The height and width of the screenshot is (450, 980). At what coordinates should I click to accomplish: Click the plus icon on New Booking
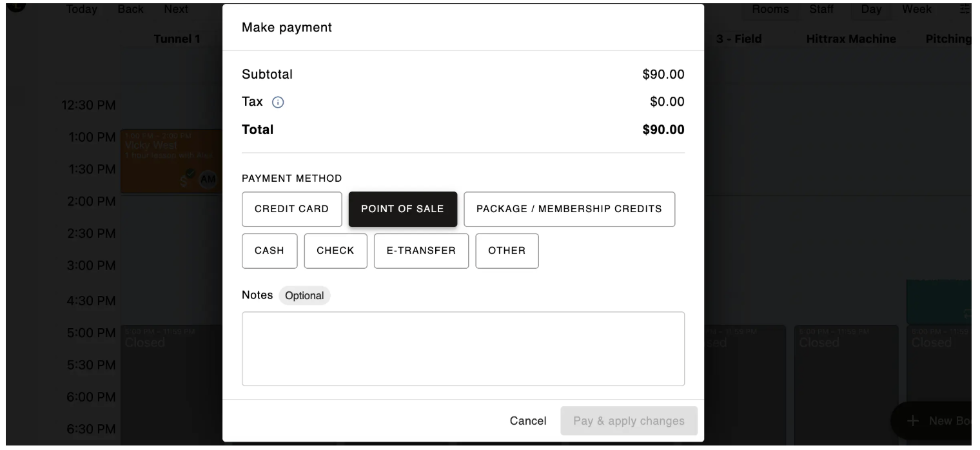coord(913,421)
